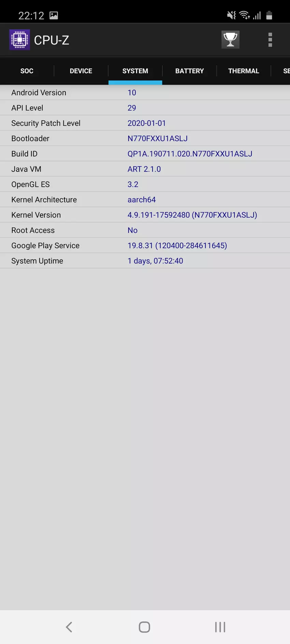Tap the Kernel Version row

[x=145, y=215]
